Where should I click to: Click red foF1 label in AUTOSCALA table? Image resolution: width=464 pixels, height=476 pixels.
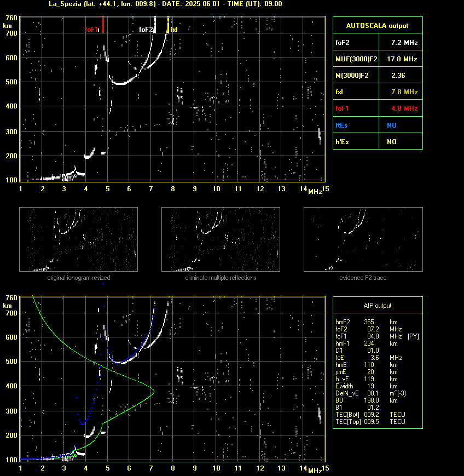click(342, 108)
